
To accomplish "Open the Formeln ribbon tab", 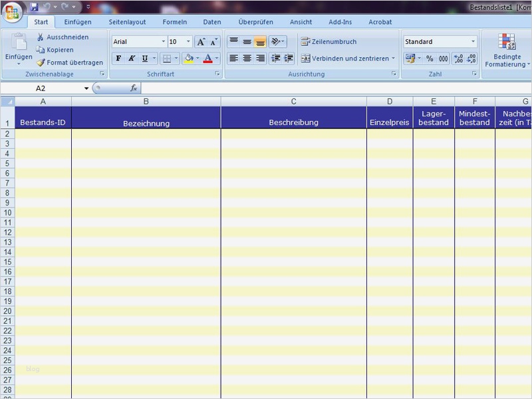I will (x=174, y=22).
